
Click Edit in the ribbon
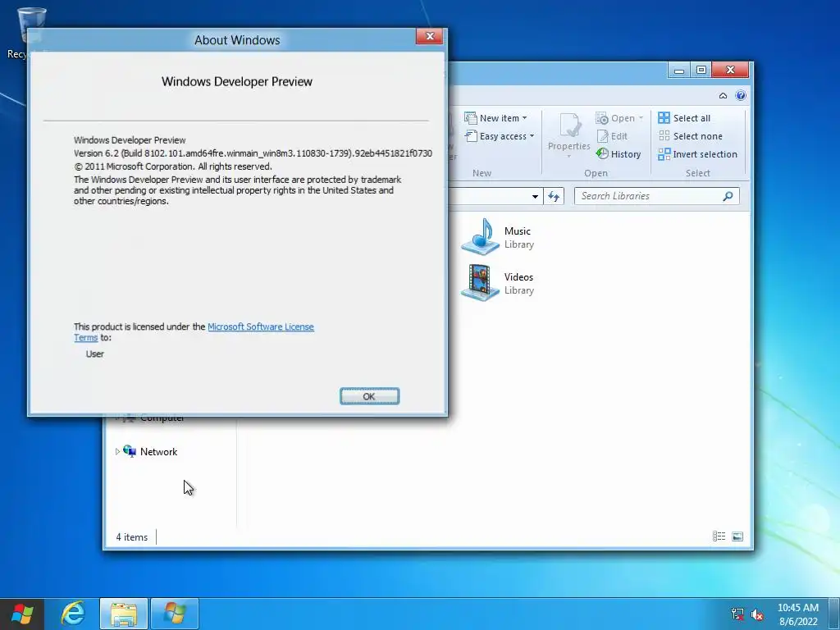pyautogui.click(x=612, y=136)
